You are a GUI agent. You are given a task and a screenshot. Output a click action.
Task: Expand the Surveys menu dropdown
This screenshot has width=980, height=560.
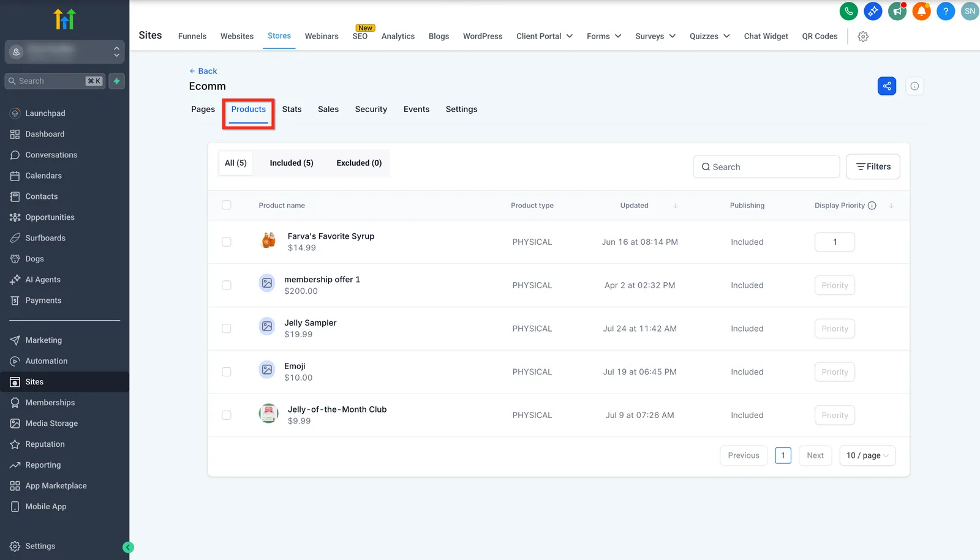[x=655, y=36]
